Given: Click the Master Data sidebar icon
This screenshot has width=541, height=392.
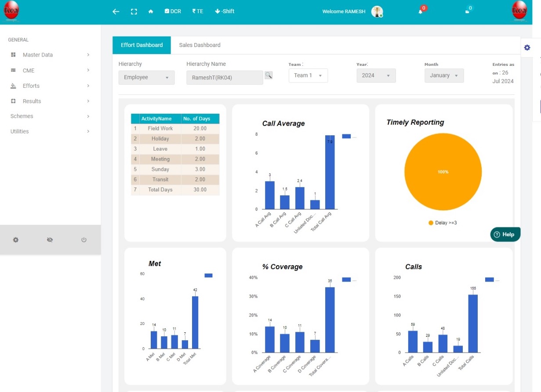Looking at the screenshot, I should pyautogui.click(x=14, y=54).
